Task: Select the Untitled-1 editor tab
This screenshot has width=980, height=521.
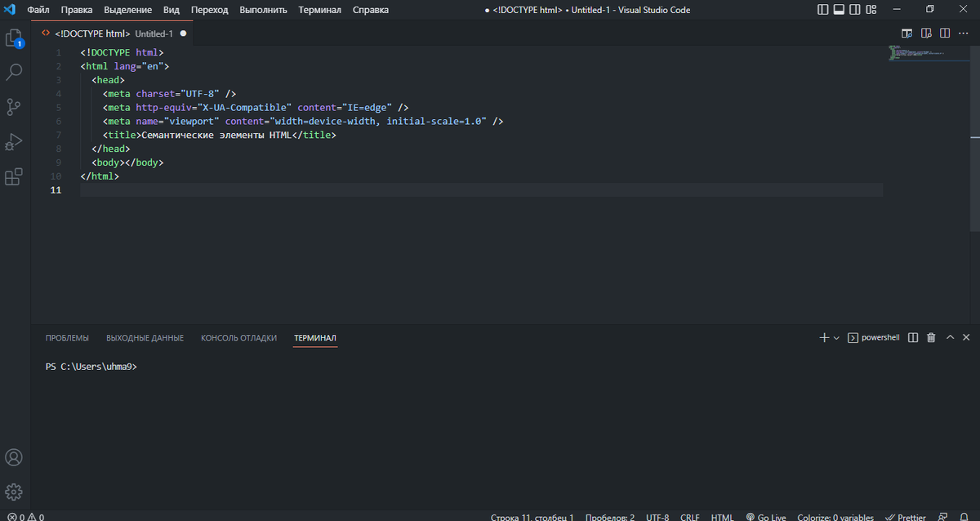Action: click(x=114, y=33)
